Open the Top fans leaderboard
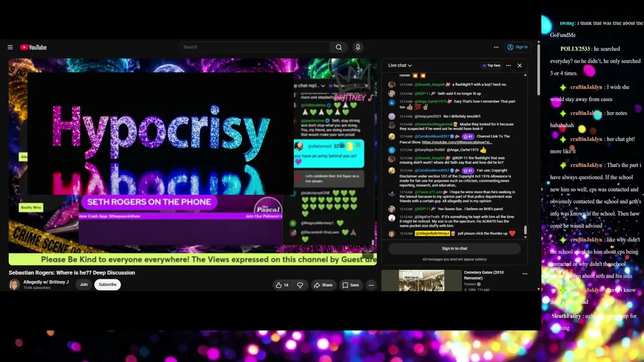Screen dimensions: 644x362 click(491, 65)
